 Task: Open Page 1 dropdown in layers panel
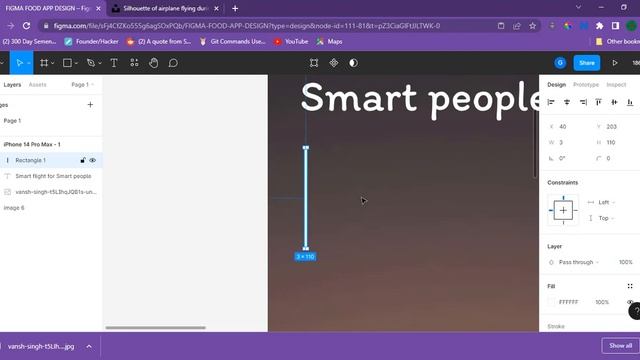click(83, 84)
